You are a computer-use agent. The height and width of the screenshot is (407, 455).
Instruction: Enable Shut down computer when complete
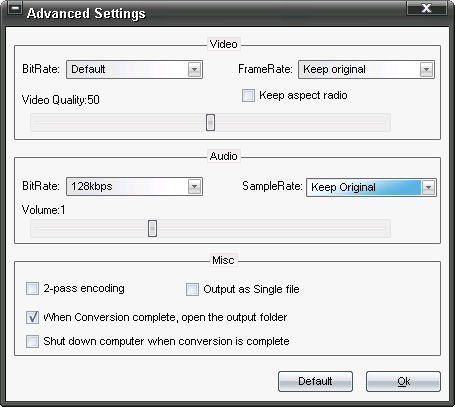pos(32,341)
